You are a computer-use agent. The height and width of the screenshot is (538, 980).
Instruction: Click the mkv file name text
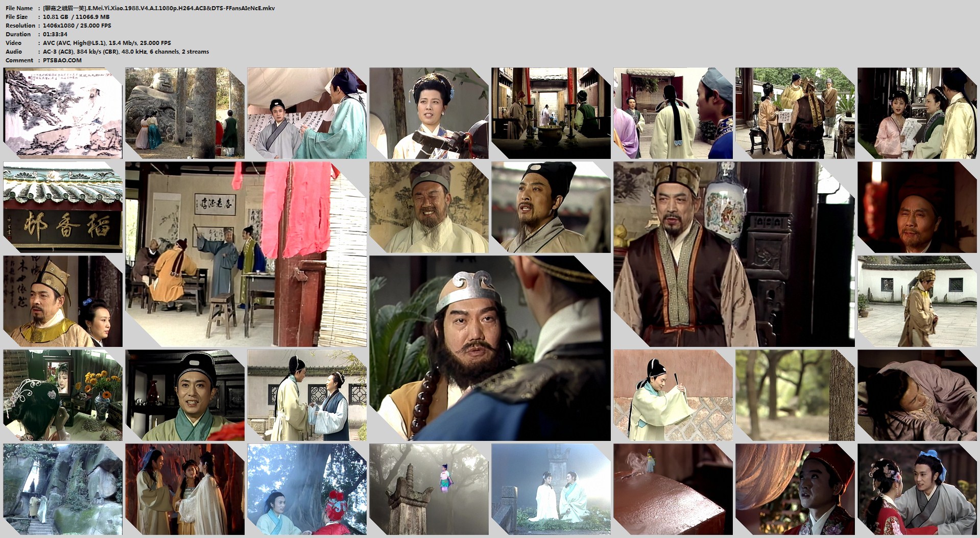click(158, 8)
